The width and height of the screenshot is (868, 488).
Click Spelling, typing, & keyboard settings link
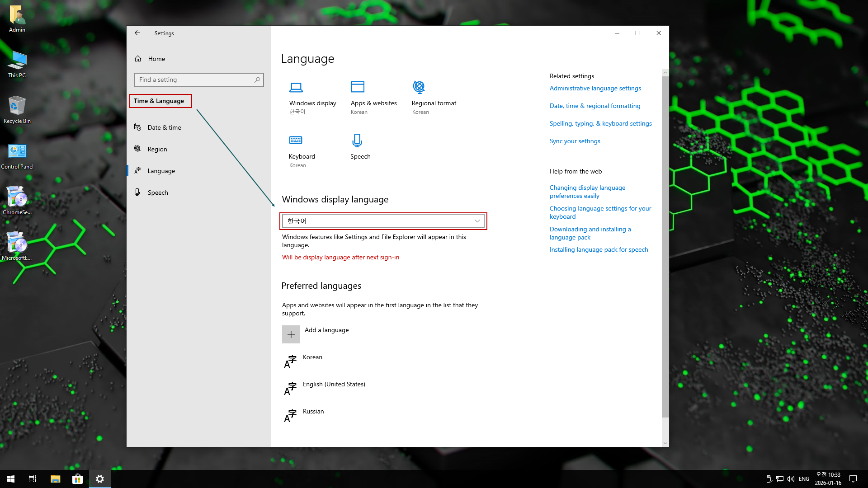click(x=600, y=123)
